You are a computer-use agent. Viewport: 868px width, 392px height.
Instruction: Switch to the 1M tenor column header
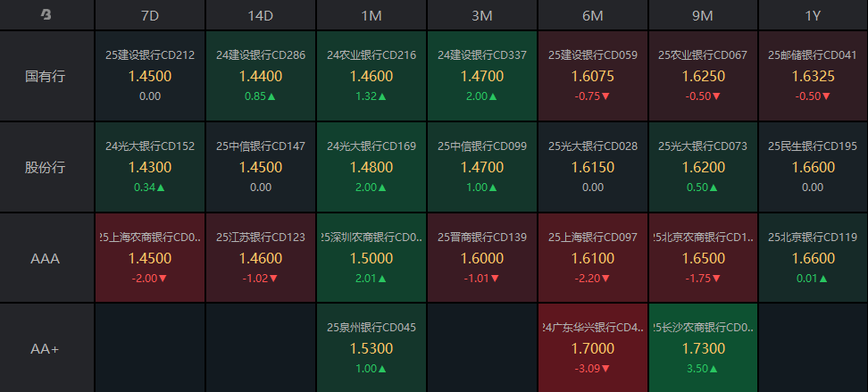(x=371, y=15)
